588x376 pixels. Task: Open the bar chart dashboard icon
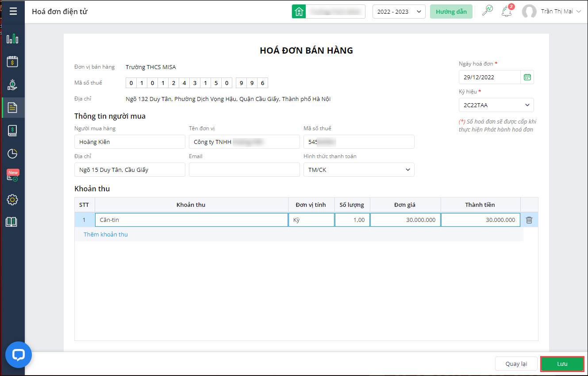(12, 39)
